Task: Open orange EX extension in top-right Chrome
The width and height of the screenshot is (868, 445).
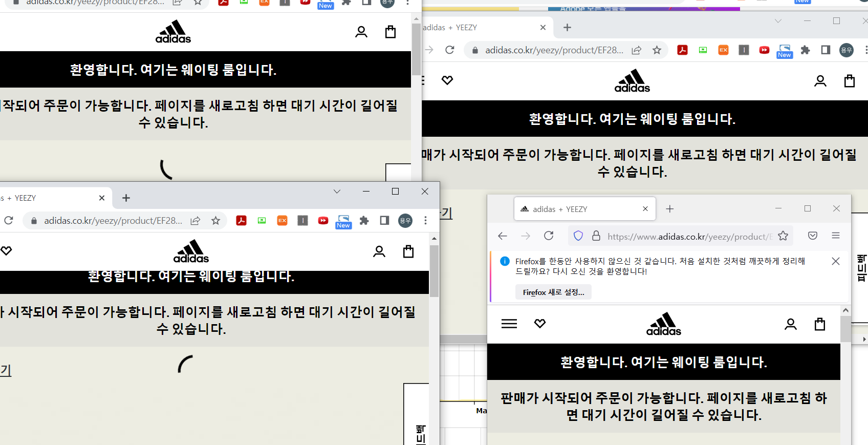Action: click(723, 50)
